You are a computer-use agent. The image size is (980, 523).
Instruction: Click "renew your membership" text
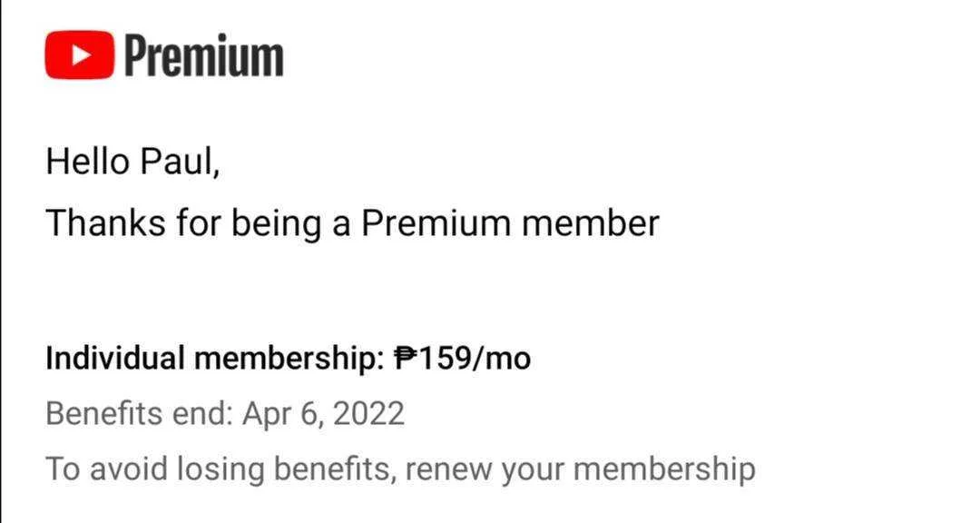click(581, 469)
